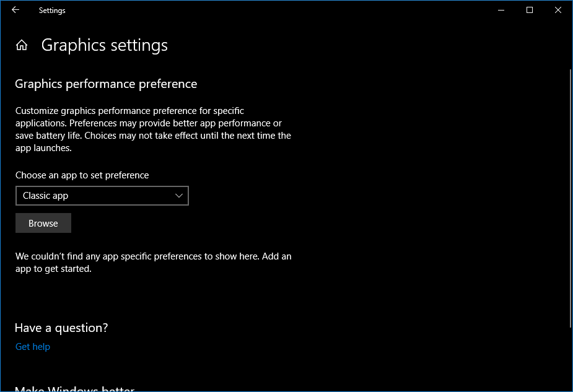Click the Choose an app to set preference label
Image resolution: width=573 pixels, height=392 pixels.
[x=82, y=175]
